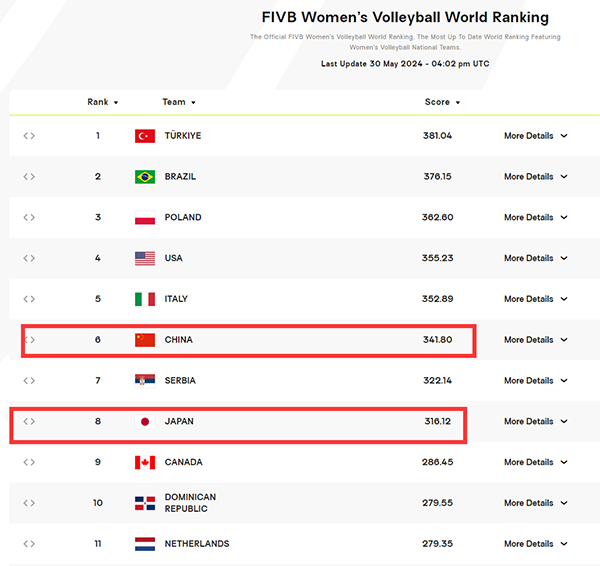
Task: Click the angle-brackets icon in Italy row
Action: pyautogui.click(x=29, y=299)
